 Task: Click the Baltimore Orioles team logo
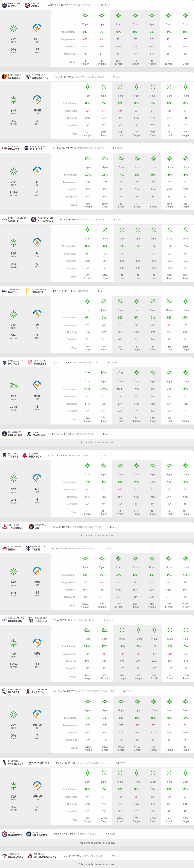4,77
